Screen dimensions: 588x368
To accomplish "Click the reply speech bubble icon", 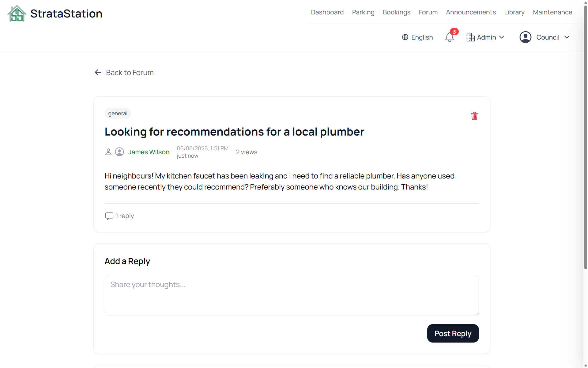I will click(109, 216).
